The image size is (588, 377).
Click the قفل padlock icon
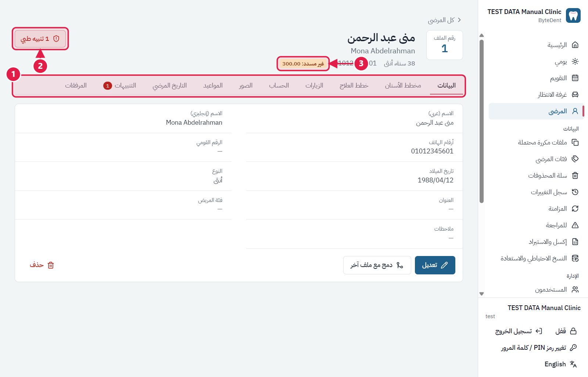[573, 331]
